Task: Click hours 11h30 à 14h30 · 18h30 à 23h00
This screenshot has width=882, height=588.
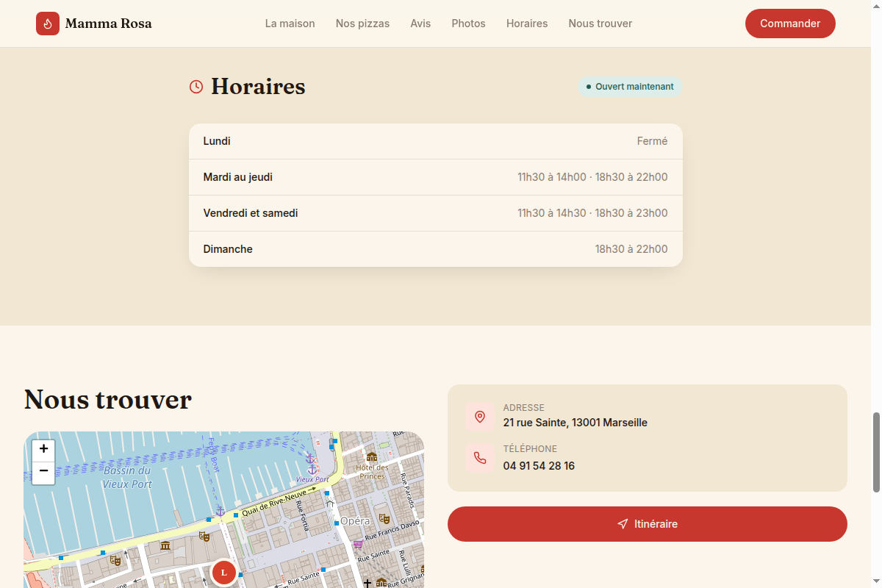Action: (592, 213)
